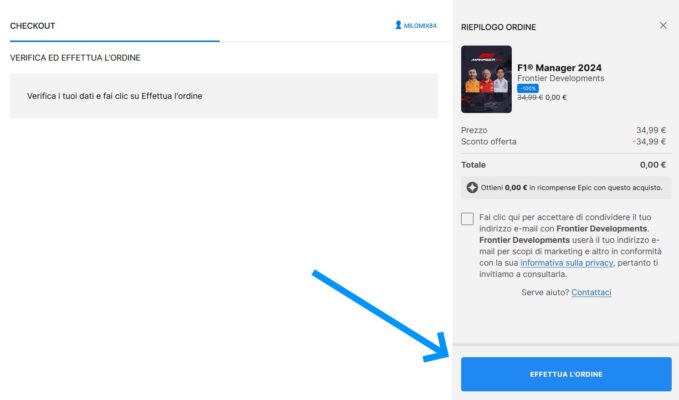679x400 pixels.
Task: Click the VERIFICA ED EFFETTUA L'ORDINE heading
Action: 75,58
